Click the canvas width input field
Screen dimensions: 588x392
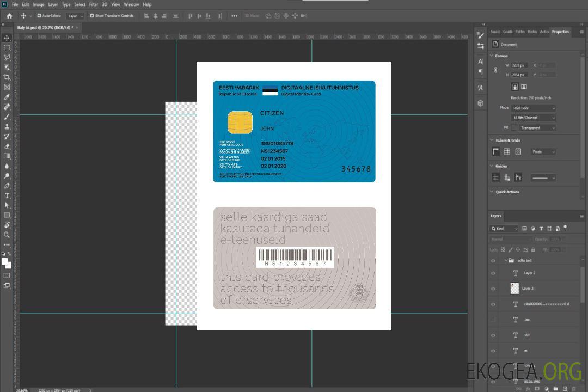[x=520, y=65]
